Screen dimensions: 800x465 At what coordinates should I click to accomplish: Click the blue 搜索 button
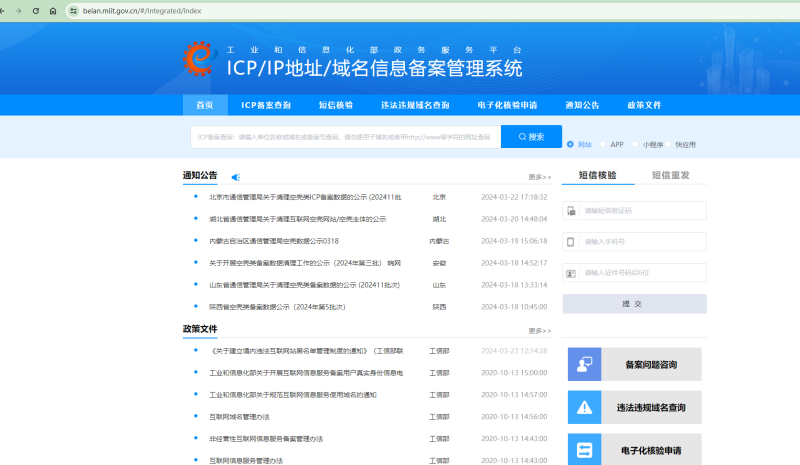point(531,137)
